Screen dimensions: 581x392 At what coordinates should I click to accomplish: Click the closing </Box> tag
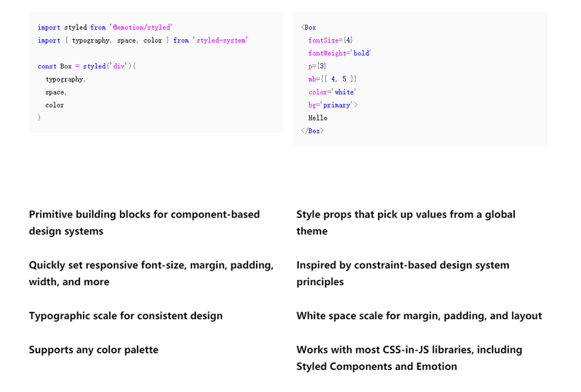coord(312,131)
